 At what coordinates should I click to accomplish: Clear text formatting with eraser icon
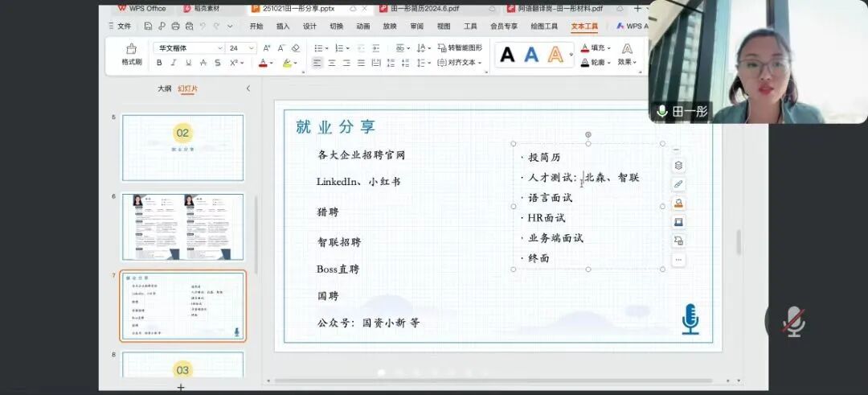[x=295, y=48]
